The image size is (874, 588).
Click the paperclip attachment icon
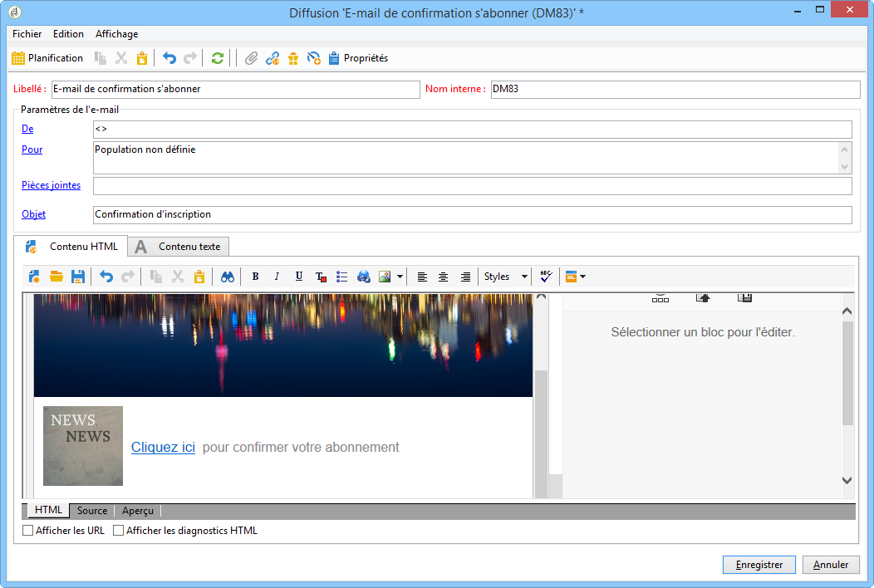(252, 58)
